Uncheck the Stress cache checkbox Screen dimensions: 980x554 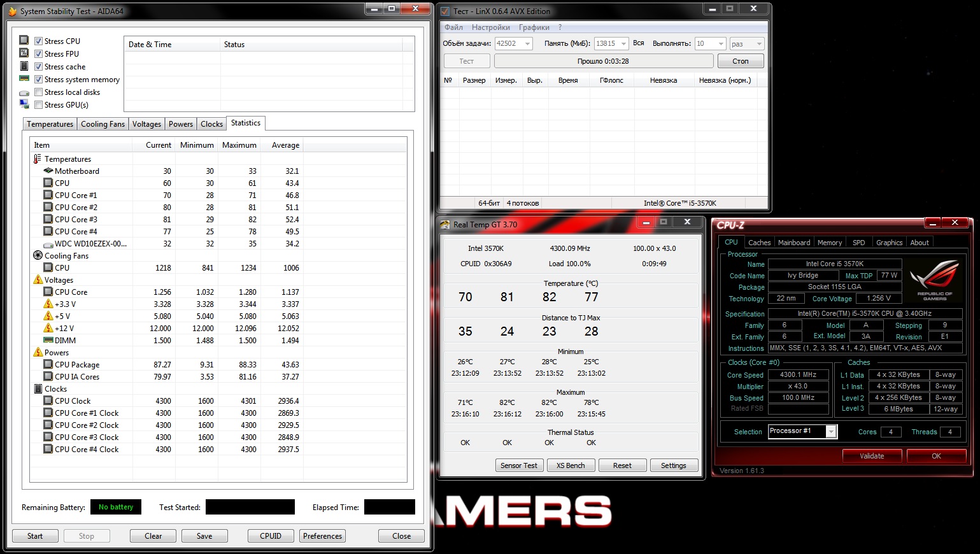coord(38,66)
